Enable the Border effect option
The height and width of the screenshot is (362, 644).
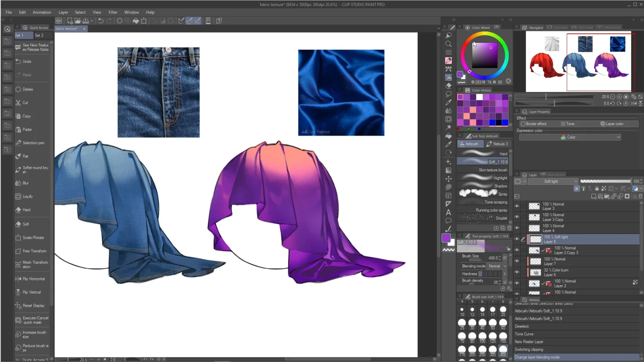pos(534,124)
